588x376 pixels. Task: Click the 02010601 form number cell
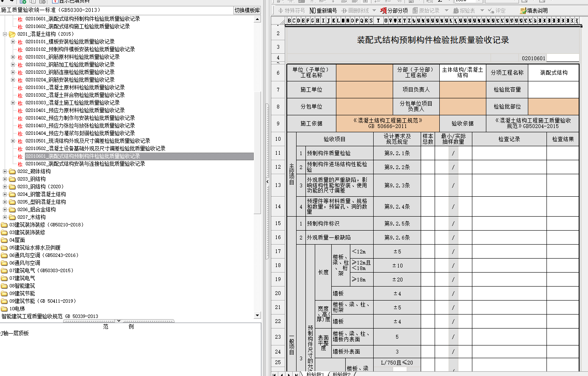pyautogui.click(x=533, y=58)
